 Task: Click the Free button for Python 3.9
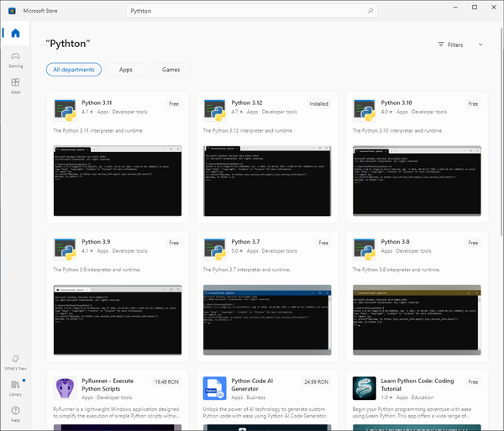pos(174,243)
